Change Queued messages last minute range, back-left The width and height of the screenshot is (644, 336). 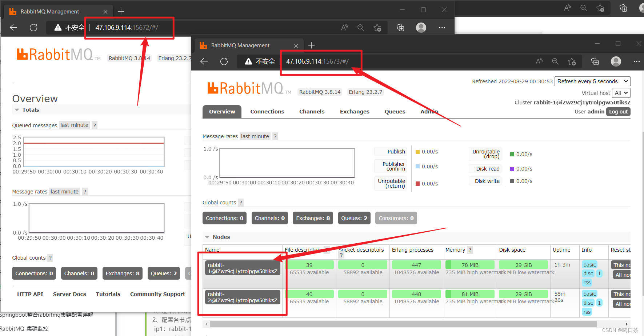tap(74, 125)
